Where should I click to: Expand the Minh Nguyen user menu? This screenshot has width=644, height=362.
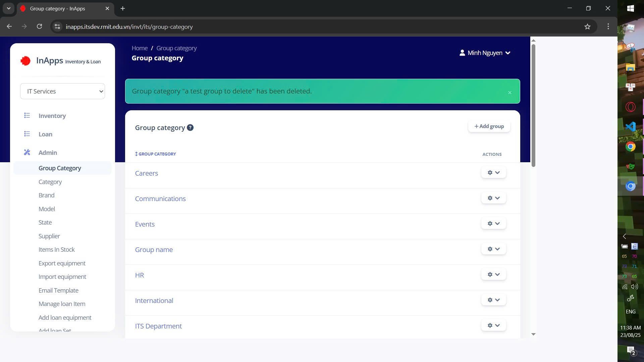485,53
